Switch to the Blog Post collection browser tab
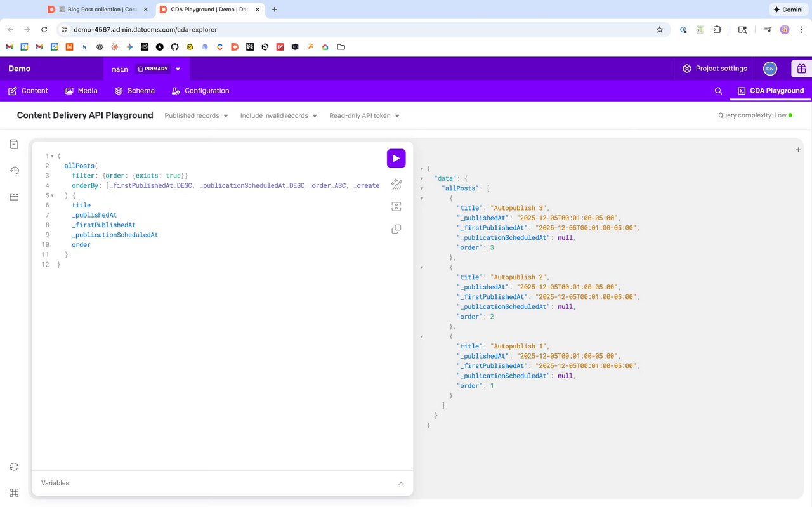The height and width of the screenshot is (507, 812). click(98, 10)
